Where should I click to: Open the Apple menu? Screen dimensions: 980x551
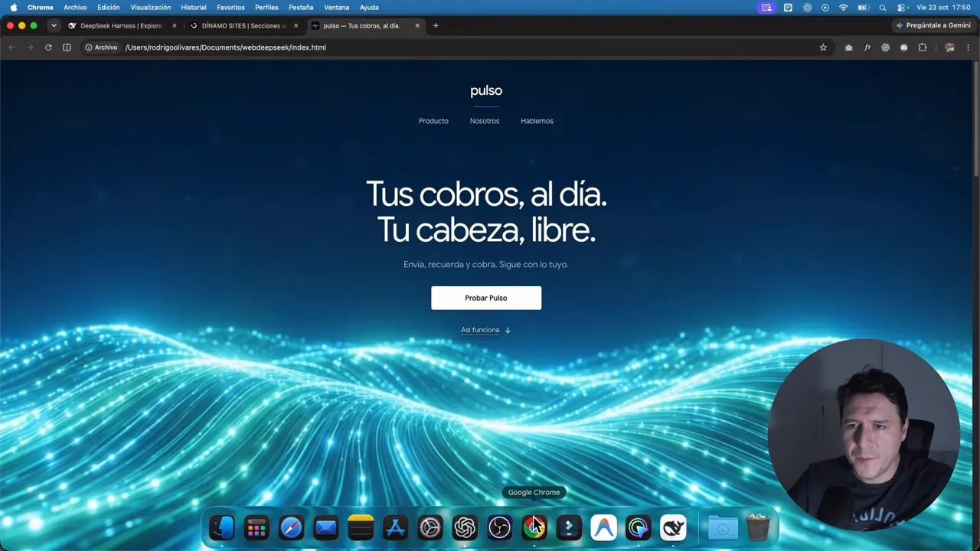click(x=13, y=8)
